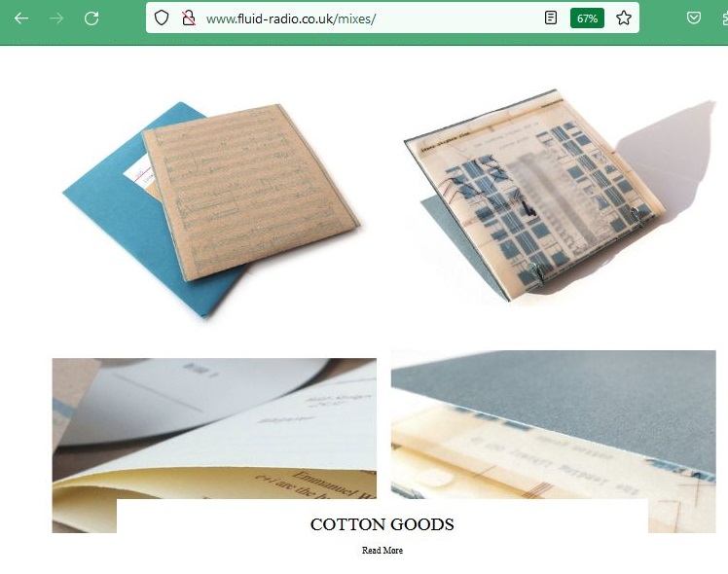Click the COTTON GOODS heading
Viewport: 728px width, 574px height.
[382, 524]
